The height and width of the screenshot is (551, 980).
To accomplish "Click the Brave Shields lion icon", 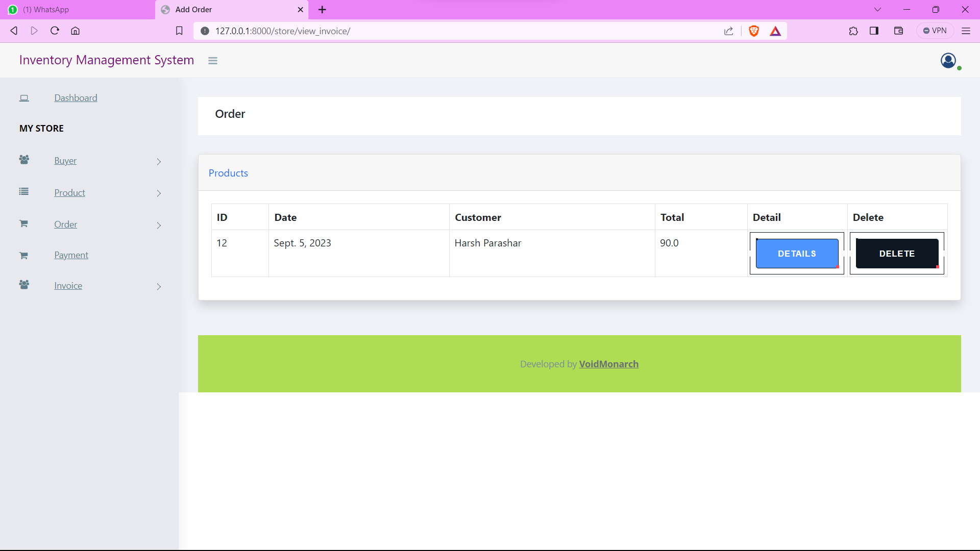I will (754, 31).
